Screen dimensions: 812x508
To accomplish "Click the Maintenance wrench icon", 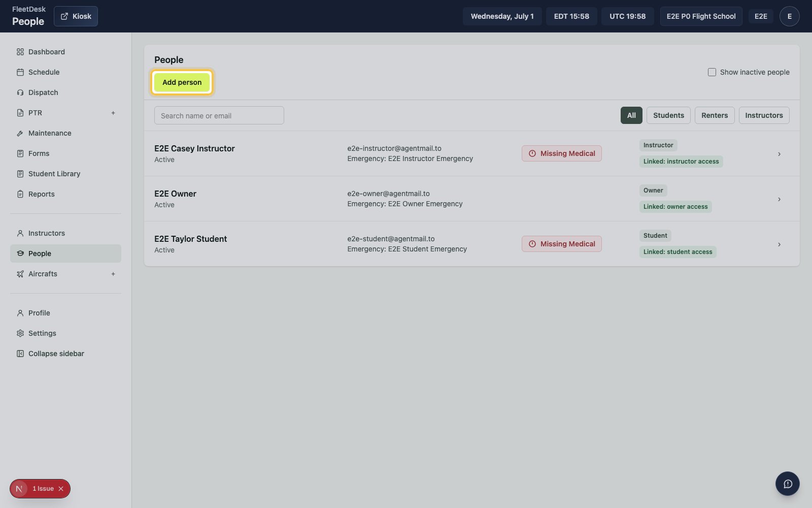I will pos(20,133).
